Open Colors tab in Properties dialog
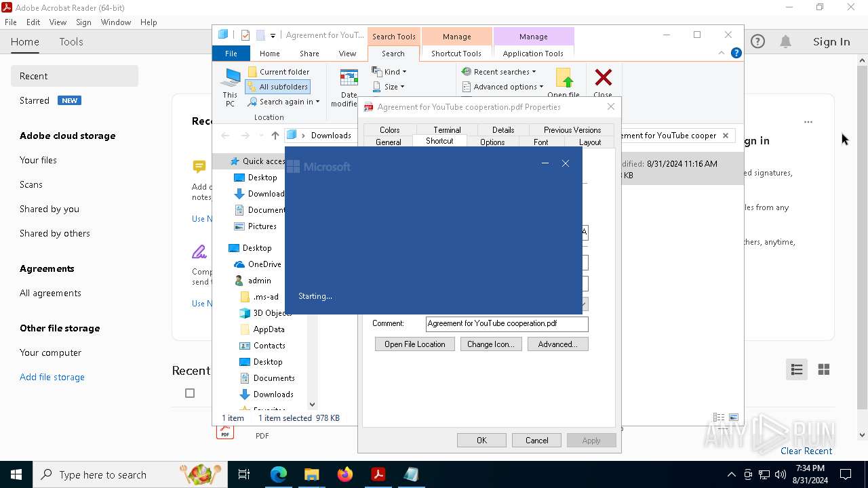 tap(389, 130)
